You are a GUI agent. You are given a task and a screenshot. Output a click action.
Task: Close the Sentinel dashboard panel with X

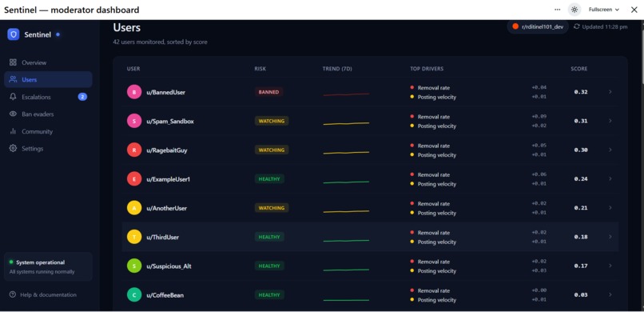pyautogui.click(x=634, y=10)
